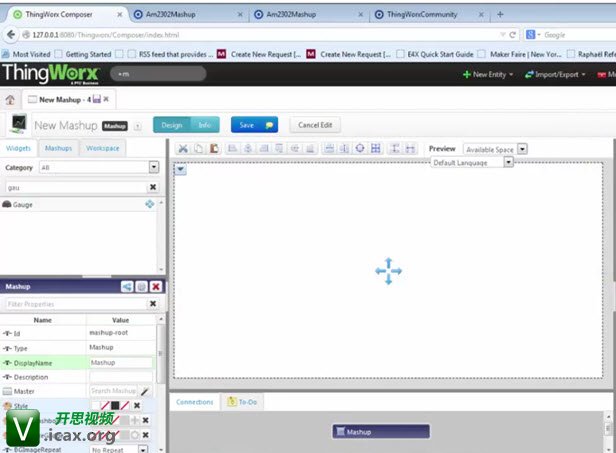Open a new browser tab with plus
This screenshot has height=453, width=616.
500,15
